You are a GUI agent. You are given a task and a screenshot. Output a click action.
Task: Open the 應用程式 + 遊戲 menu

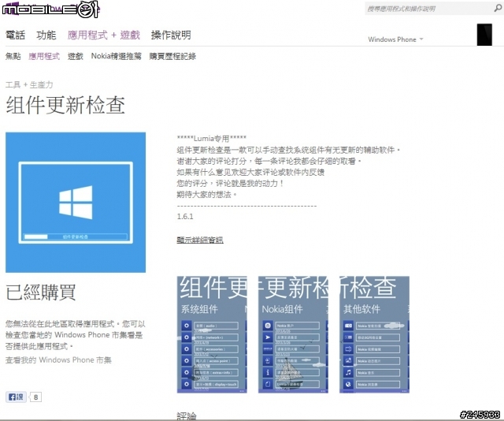click(103, 35)
